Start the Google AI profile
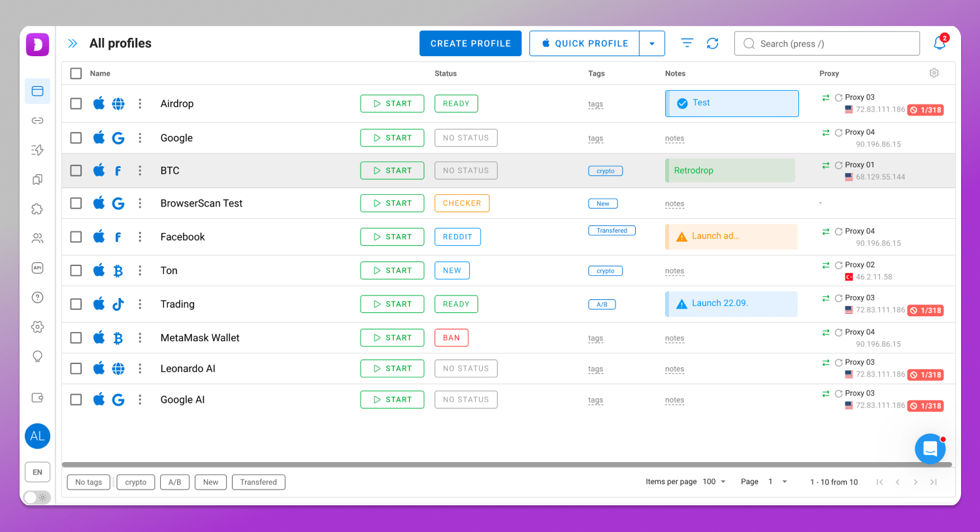The height and width of the screenshot is (532, 980). click(392, 399)
